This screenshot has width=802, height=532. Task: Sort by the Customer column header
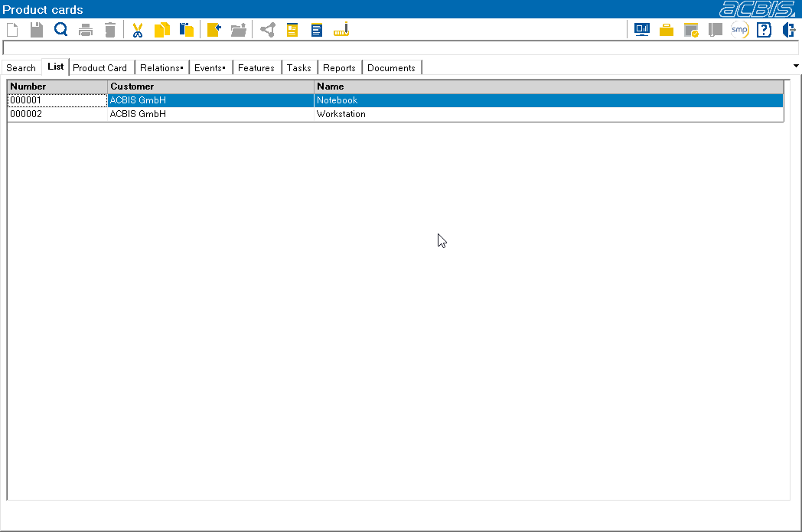(x=210, y=86)
